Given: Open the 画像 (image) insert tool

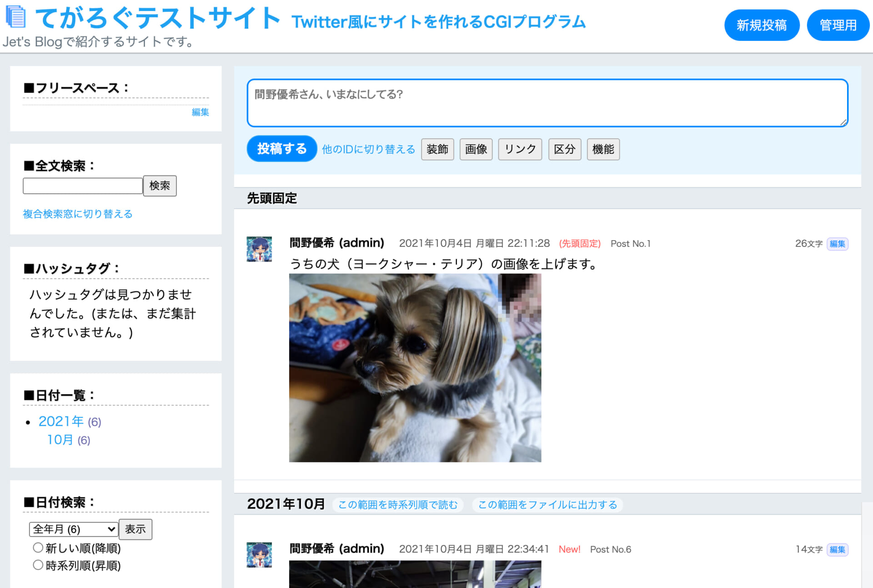Looking at the screenshot, I should coord(476,149).
